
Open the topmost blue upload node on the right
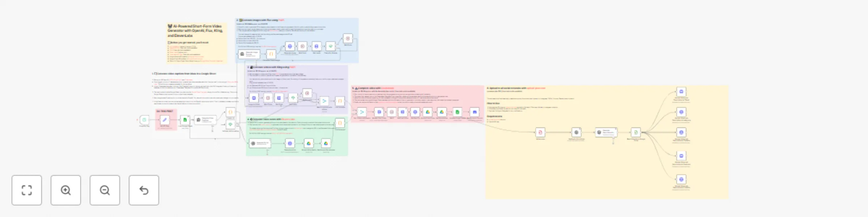click(x=681, y=92)
